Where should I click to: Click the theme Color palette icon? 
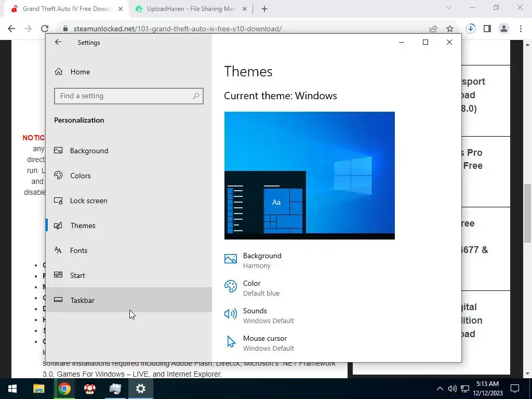point(231,286)
